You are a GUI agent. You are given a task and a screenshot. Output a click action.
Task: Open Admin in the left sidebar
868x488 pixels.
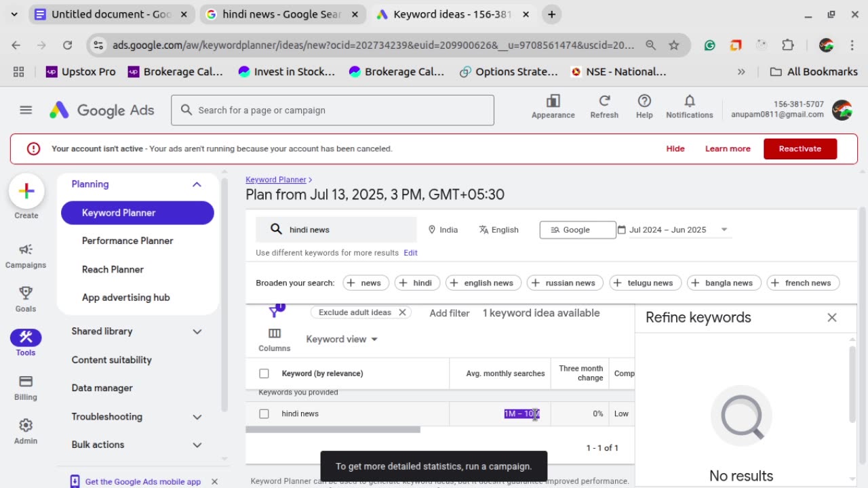(x=26, y=432)
